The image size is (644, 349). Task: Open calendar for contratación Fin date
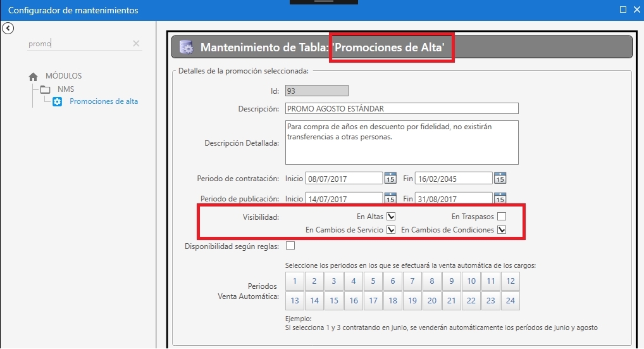tap(500, 178)
